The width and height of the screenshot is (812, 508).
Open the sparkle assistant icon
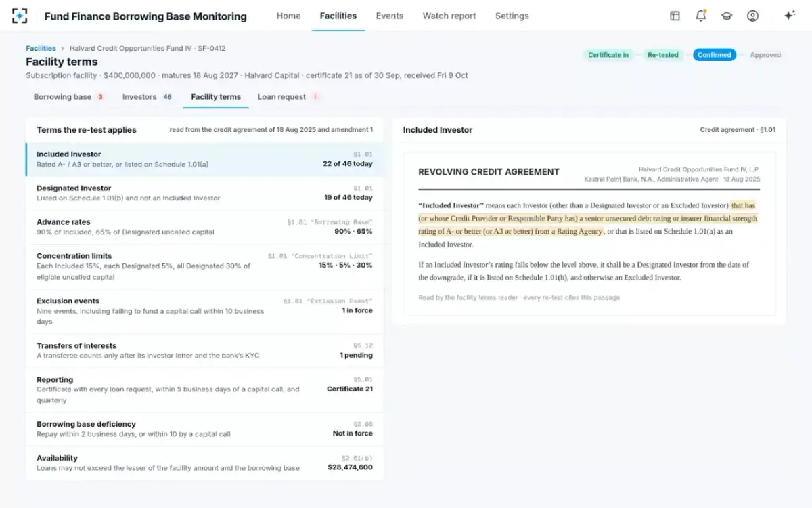tap(789, 16)
